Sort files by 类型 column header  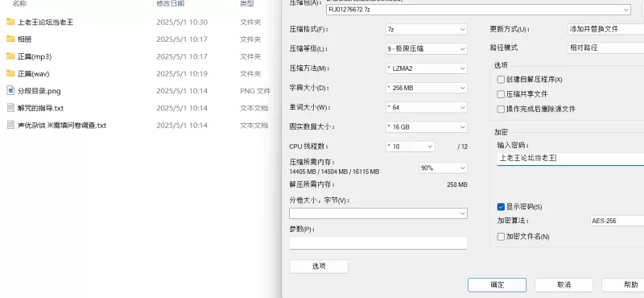point(247,4)
